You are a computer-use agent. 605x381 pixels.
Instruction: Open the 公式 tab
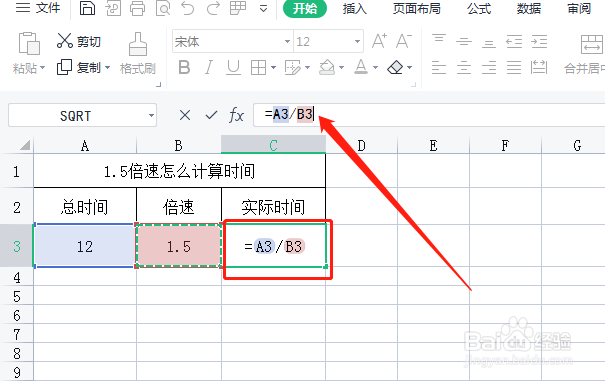tap(479, 8)
